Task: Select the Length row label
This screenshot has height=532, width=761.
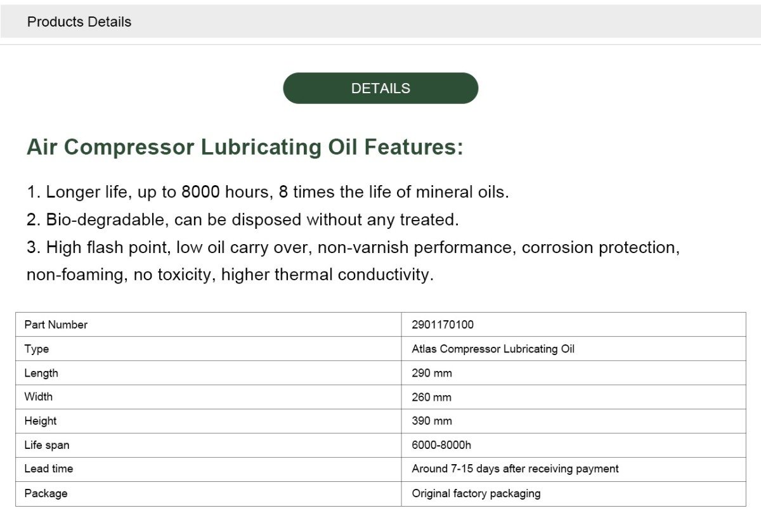Action: tap(41, 373)
